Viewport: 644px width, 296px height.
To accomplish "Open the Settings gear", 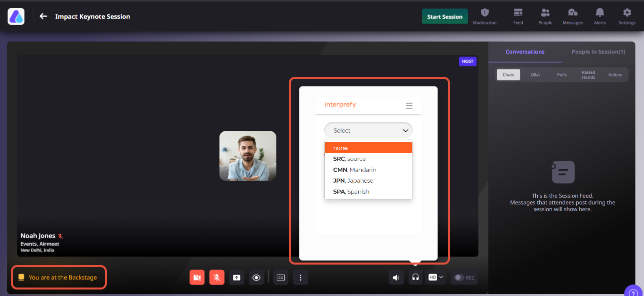I will coord(627,16).
